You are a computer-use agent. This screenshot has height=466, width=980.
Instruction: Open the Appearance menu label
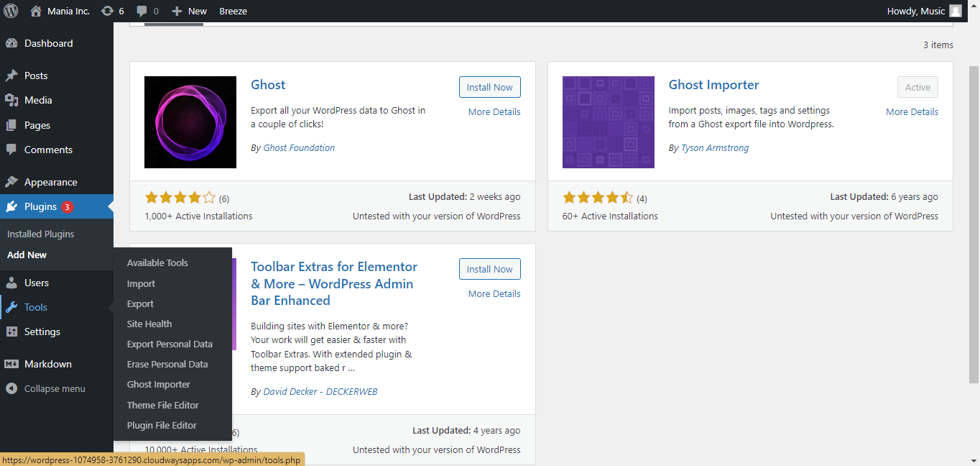point(50,182)
